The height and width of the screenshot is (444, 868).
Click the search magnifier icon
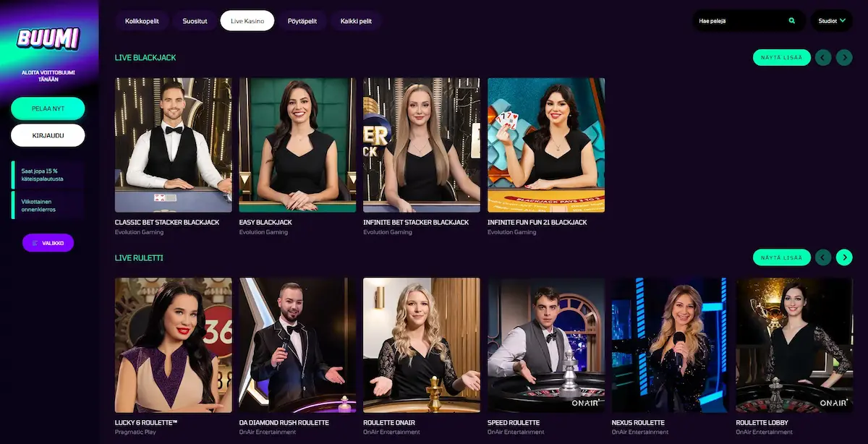[x=792, y=21]
